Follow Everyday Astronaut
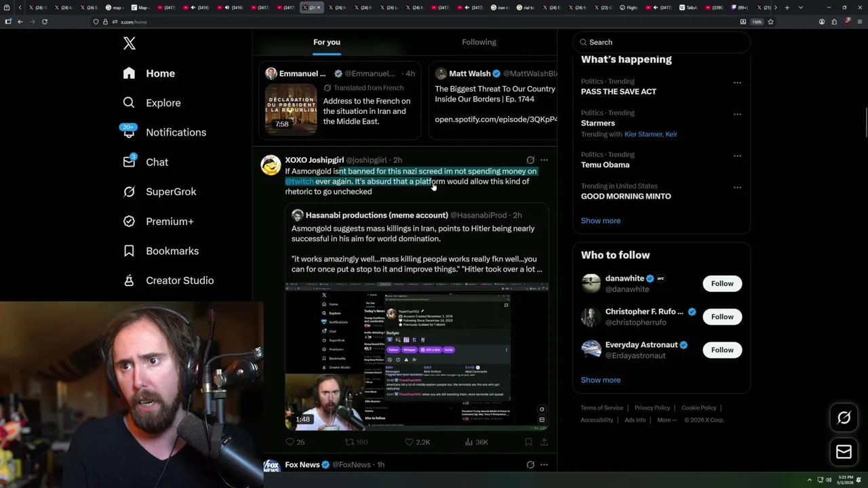Image resolution: width=868 pixels, height=488 pixels. [722, 350]
